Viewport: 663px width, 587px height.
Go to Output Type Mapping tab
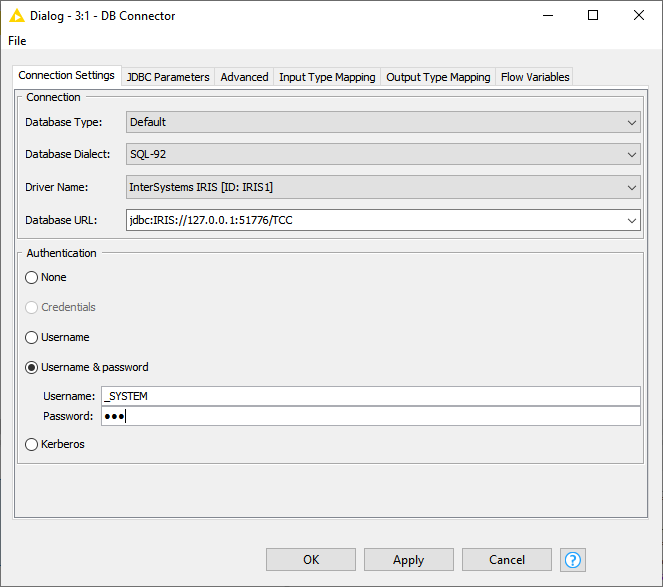pos(438,77)
